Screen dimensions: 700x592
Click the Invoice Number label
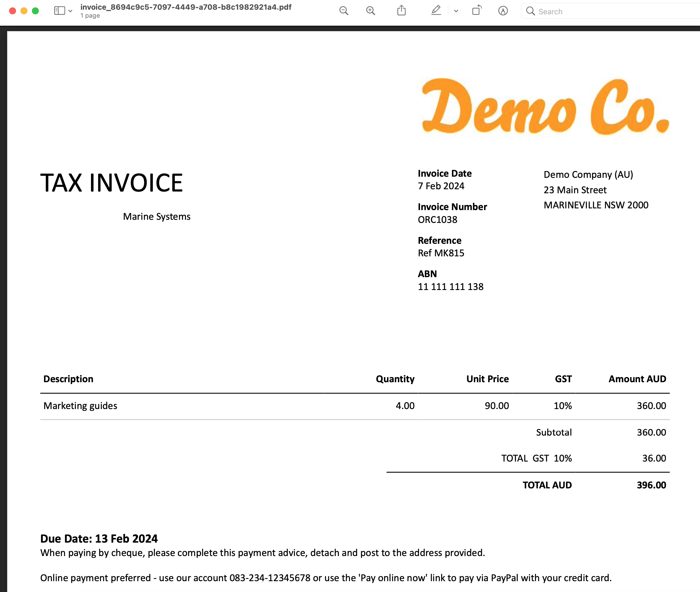click(452, 207)
